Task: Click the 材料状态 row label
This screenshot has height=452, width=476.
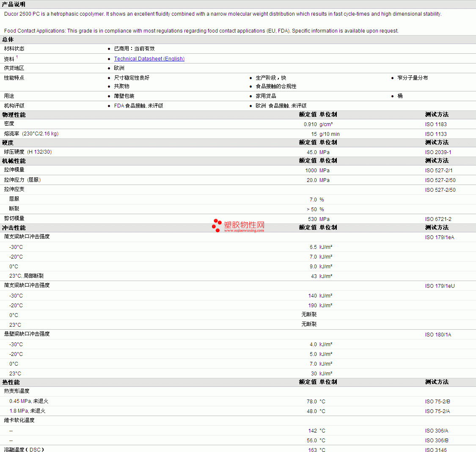Action: [14, 49]
